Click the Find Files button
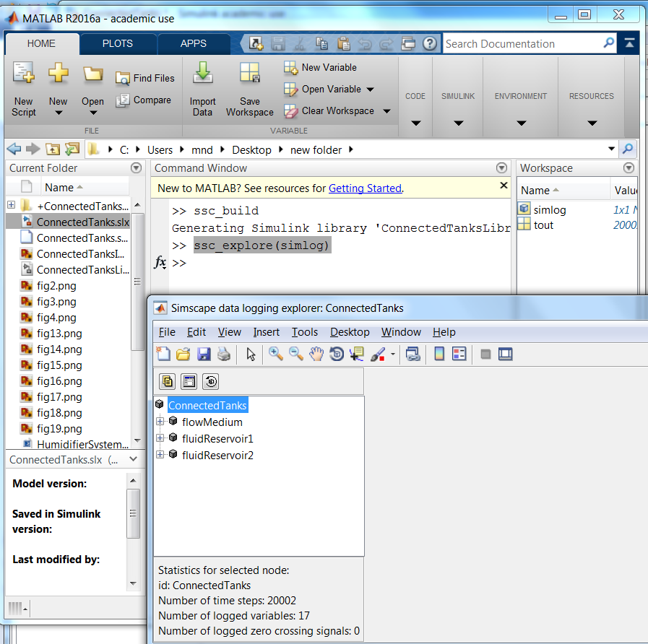The width and height of the screenshot is (648, 644). (145, 78)
